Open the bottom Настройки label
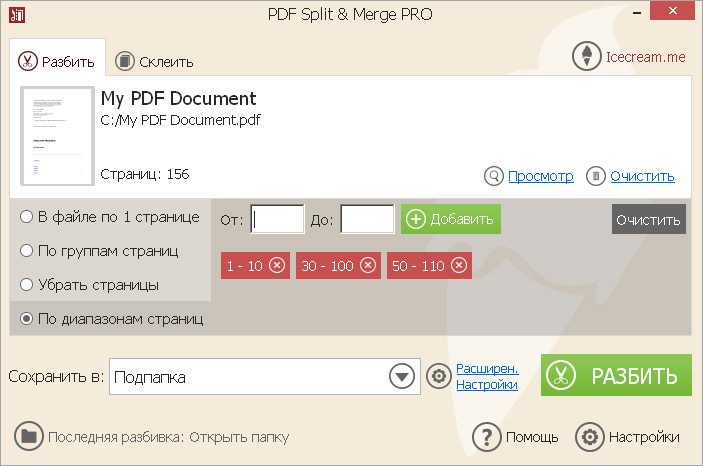Image resolution: width=703 pixels, height=466 pixels. point(644,437)
